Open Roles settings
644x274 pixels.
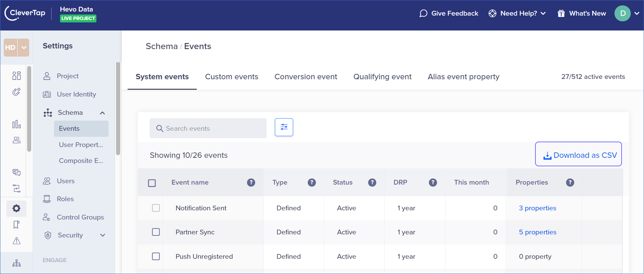point(65,199)
